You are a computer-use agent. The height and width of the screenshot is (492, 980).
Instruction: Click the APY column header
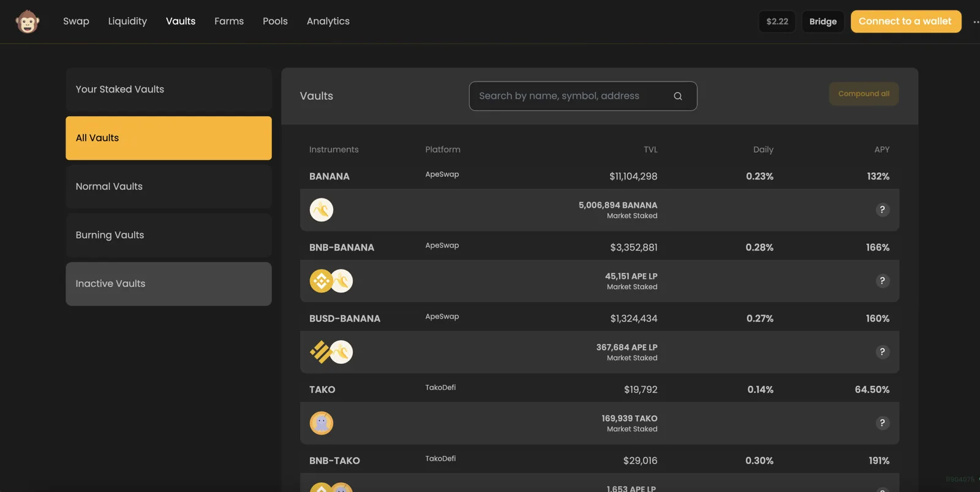pos(882,149)
